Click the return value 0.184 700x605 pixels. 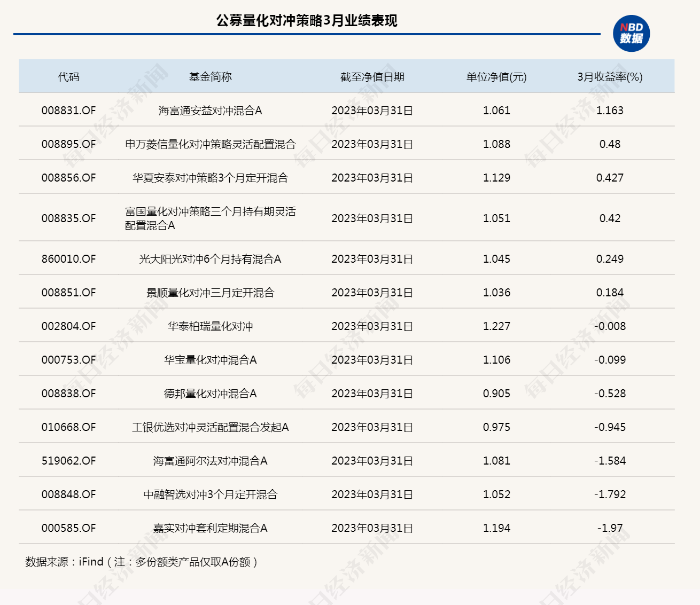pos(610,293)
